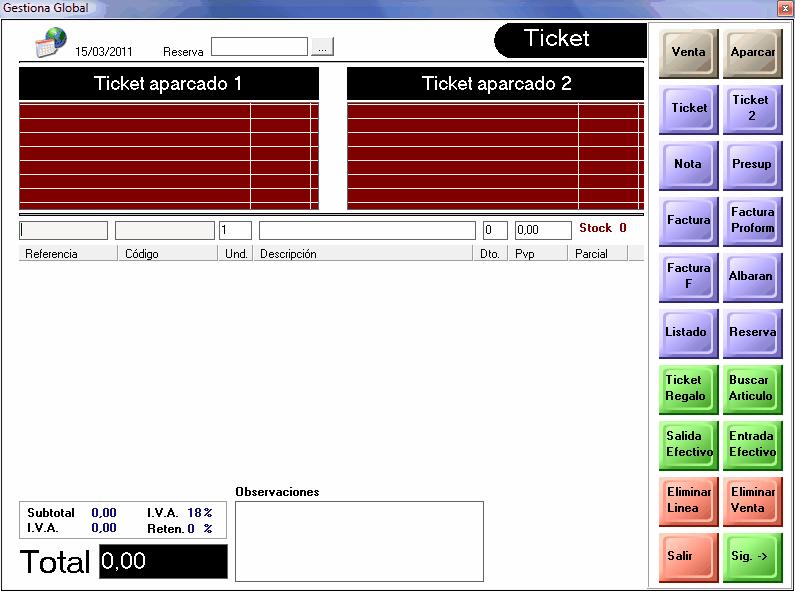The image size is (795, 592).
Task: Focus the Referencia input field
Action: (x=63, y=230)
